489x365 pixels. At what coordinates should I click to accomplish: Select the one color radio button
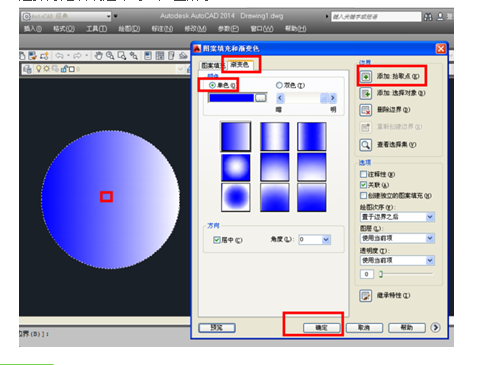click(x=212, y=85)
